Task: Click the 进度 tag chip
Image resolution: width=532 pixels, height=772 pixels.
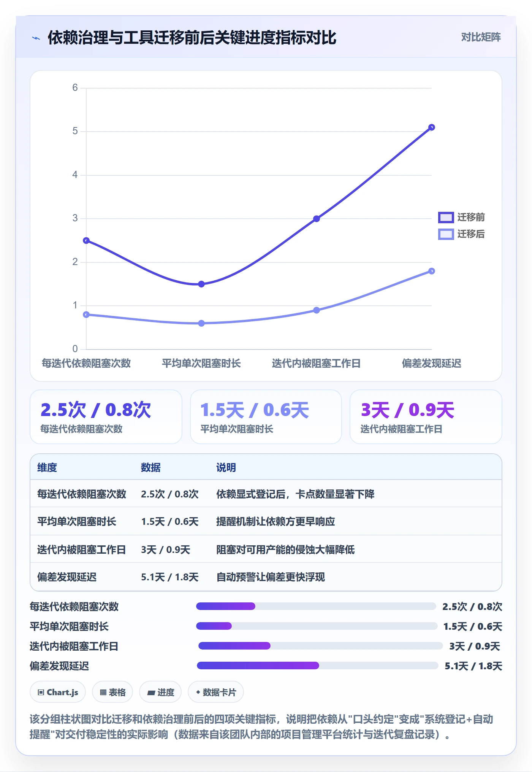Action: point(160,692)
